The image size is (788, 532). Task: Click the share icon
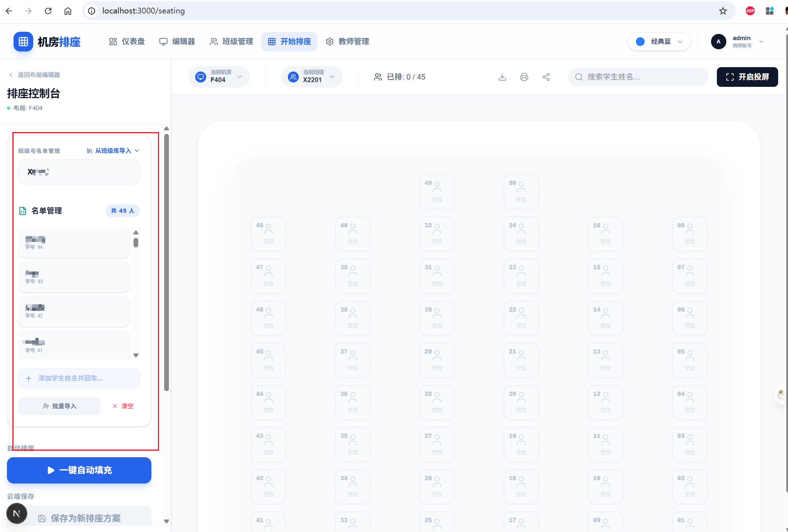(546, 77)
